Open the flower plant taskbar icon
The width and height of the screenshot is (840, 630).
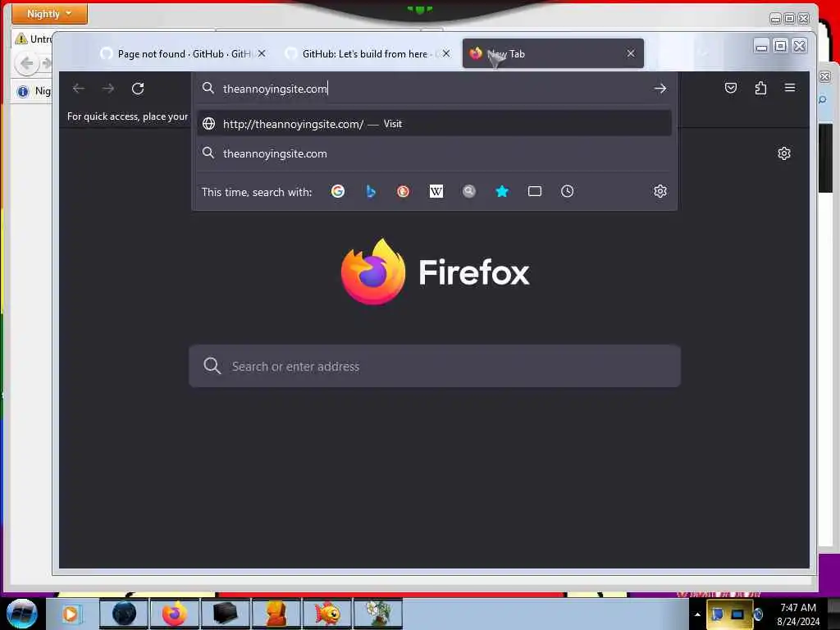point(377,614)
